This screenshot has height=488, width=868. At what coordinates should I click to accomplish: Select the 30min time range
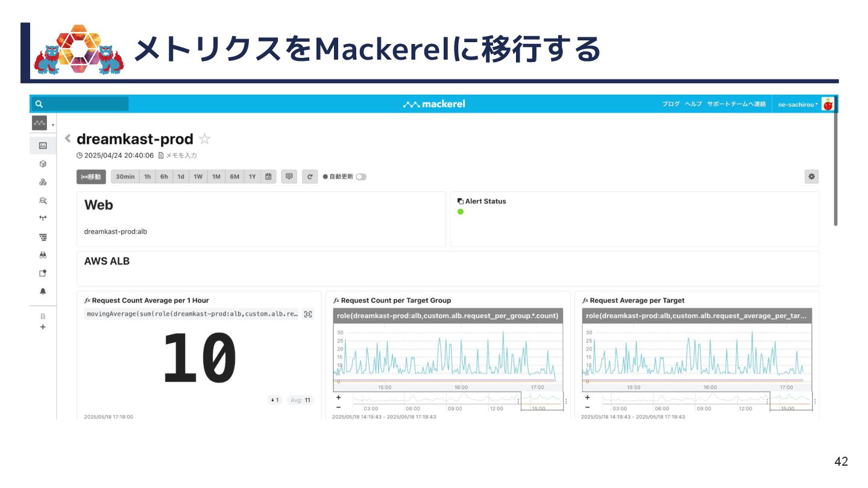[x=125, y=177]
